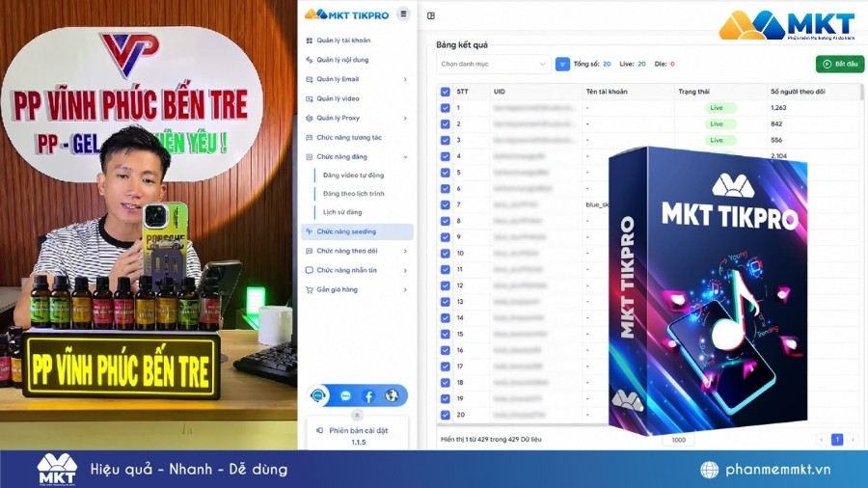868x488 pixels.
Task: Click the Chức năng theo dõi icon
Action: 310,251
